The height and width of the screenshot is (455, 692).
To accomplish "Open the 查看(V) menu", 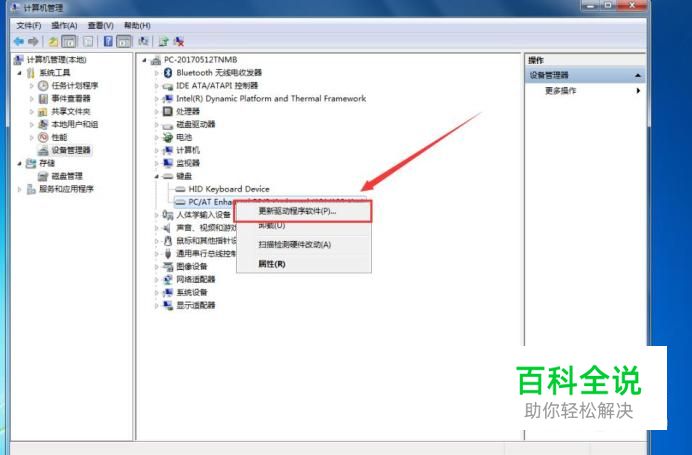I will pyautogui.click(x=101, y=26).
